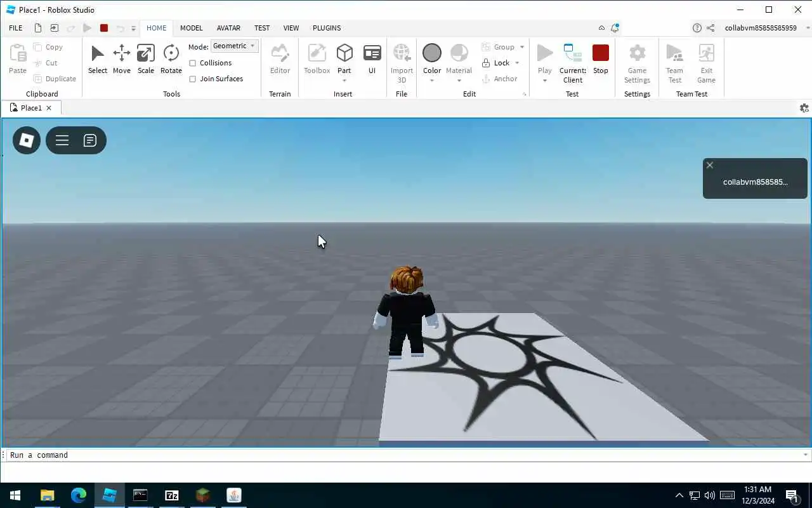Open the Mode Geometric dropdown
812x508 pixels.
pos(234,46)
